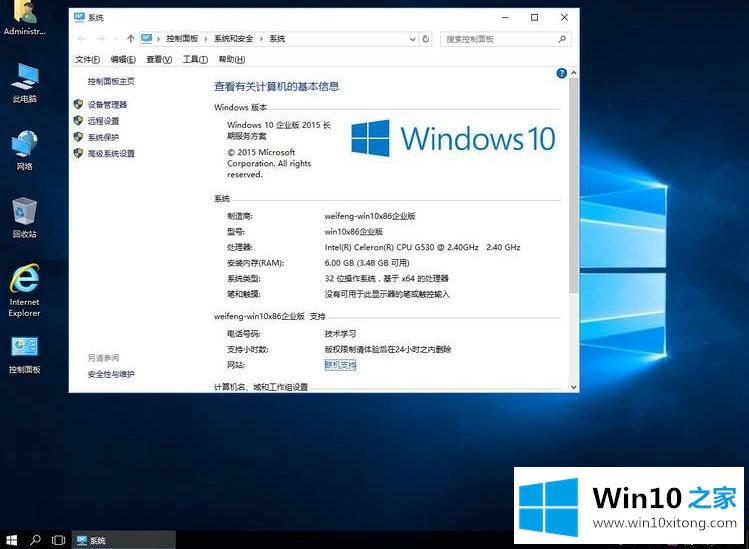Expand chevron after 系统和安全 in breadcrumb
This screenshot has height=549, width=749.
coord(261,39)
